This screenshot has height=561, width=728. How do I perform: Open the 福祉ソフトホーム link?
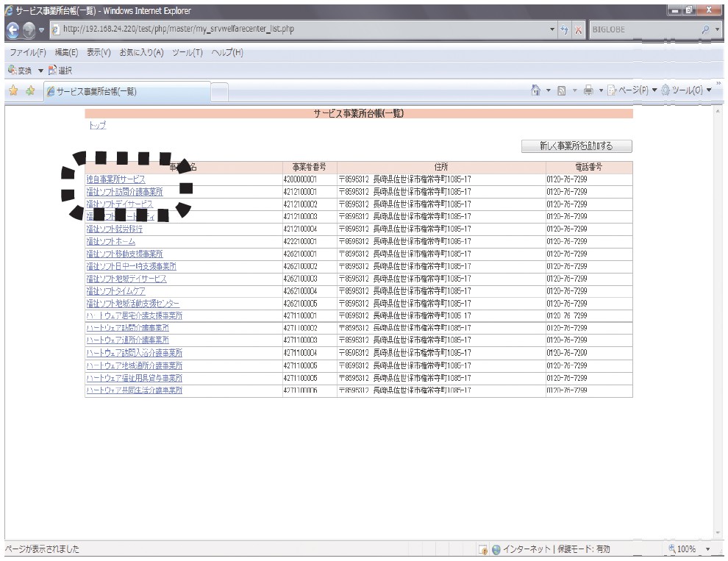[x=110, y=241]
